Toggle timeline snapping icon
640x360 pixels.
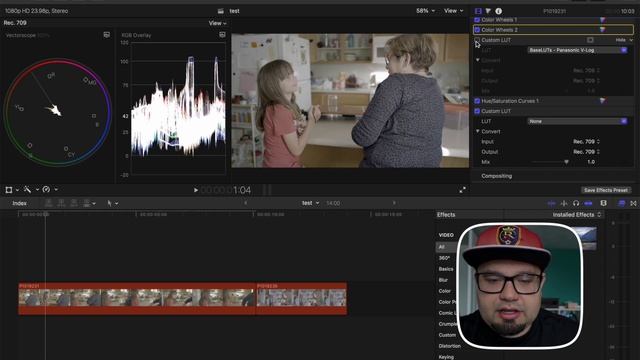(x=588, y=203)
